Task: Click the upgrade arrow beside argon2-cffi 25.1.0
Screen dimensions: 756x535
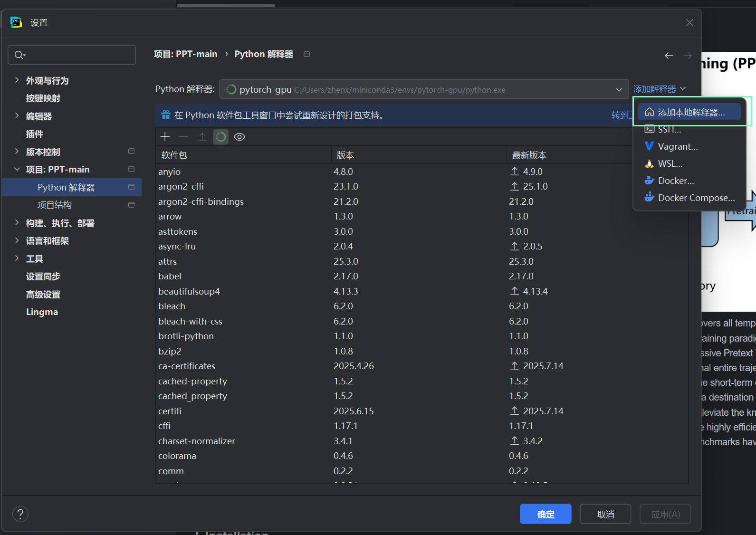Action: [x=515, y=186]
